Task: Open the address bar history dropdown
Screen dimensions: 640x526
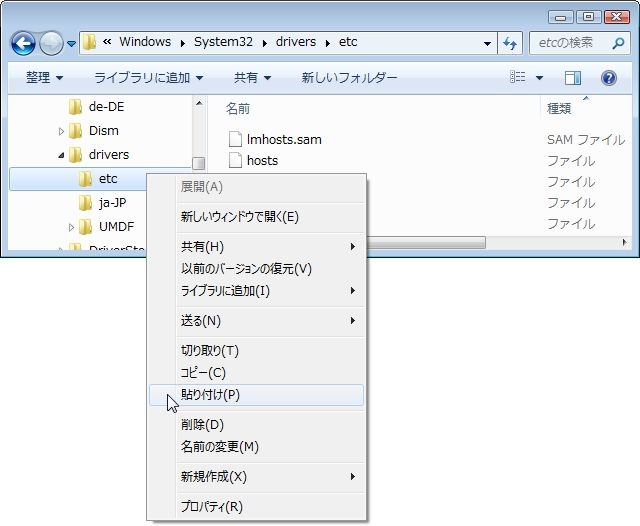Action: pos(487,43)
